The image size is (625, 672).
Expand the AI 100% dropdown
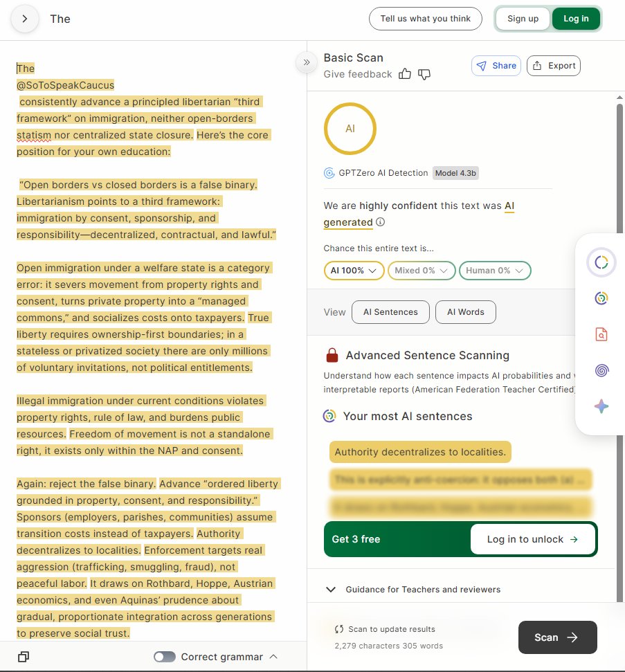(x=354, y=271)
